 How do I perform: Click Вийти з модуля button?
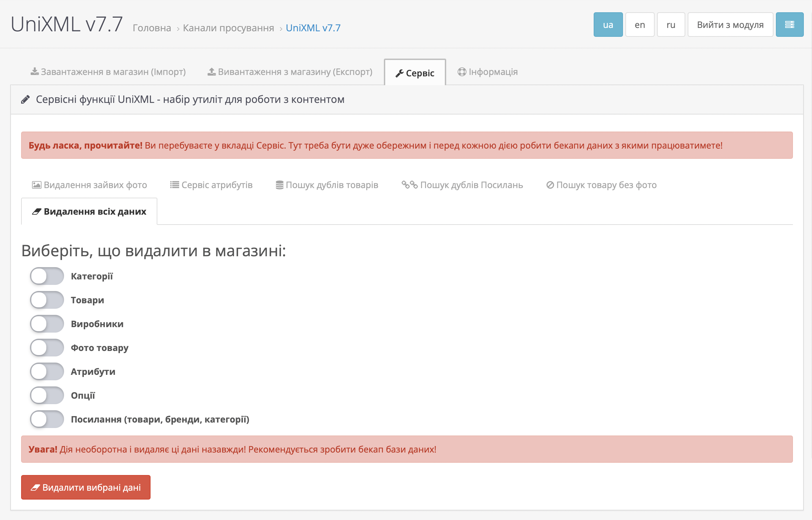click(x=730, y=25)
